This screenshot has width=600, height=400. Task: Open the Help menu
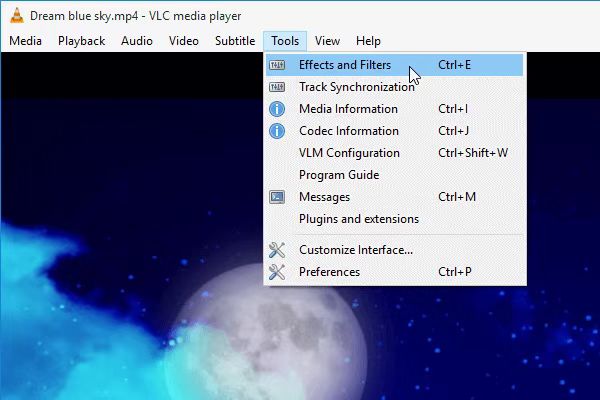pos(368,41)
